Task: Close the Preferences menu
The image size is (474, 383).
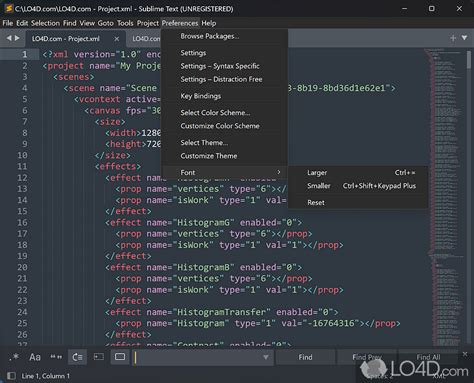Action: [x=180, y=23]
